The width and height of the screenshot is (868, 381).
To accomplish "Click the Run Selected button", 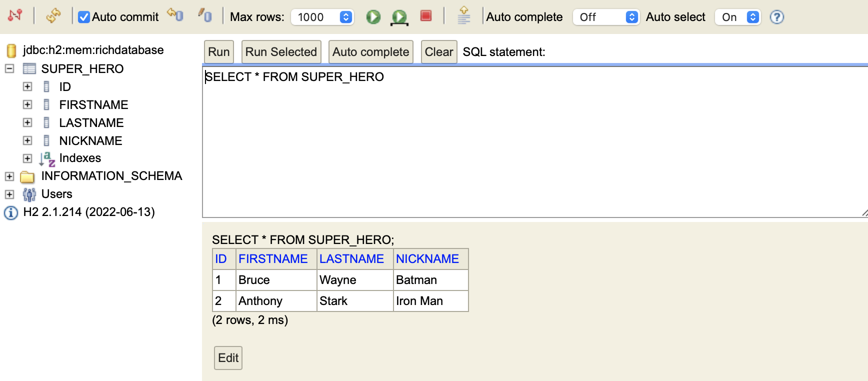I will click(281, 52).
